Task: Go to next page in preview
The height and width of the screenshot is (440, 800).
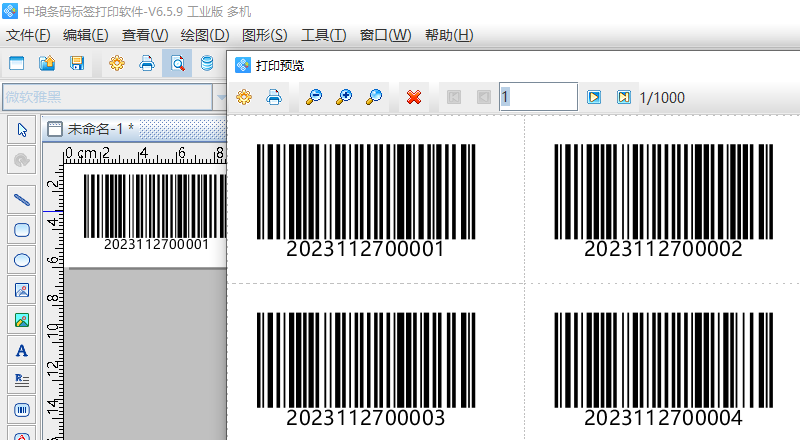Action: click(594, 97)
